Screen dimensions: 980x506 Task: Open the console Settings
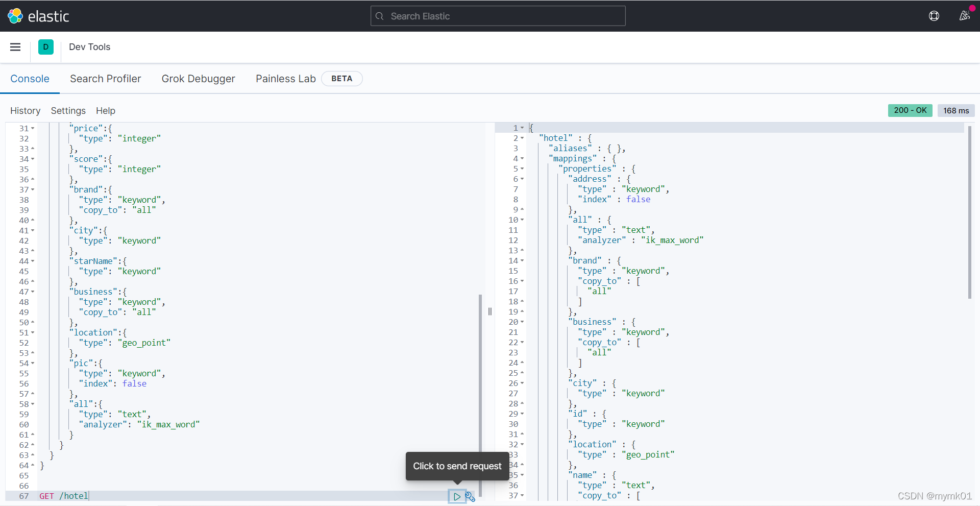coord(68,111)
